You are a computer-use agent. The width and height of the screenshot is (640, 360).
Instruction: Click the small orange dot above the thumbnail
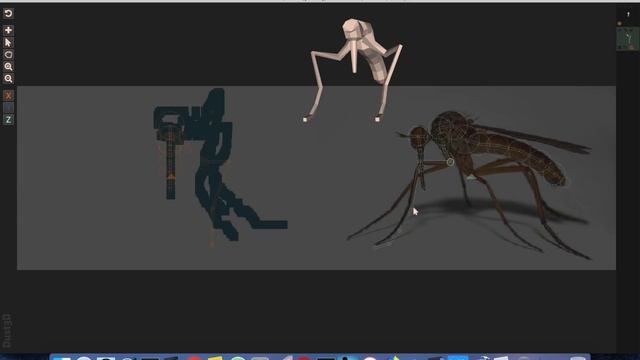(620, 24)
